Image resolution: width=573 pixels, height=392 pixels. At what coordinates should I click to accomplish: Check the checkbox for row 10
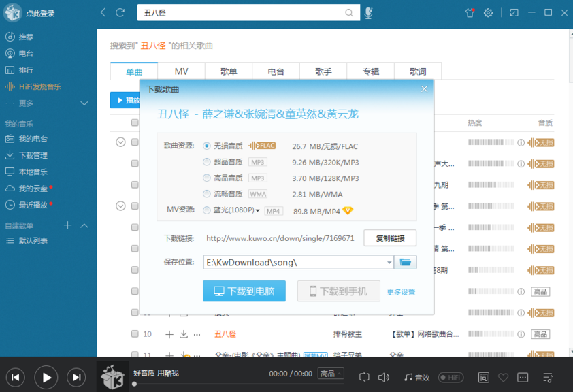(135, 333)
